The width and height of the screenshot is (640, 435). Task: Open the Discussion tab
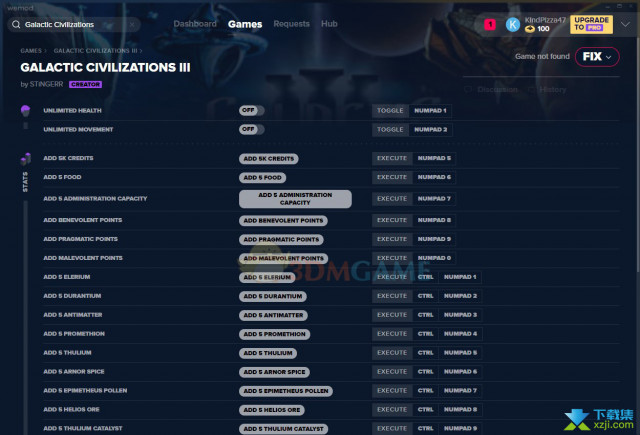pyautogui.click(x=491, y=89)
